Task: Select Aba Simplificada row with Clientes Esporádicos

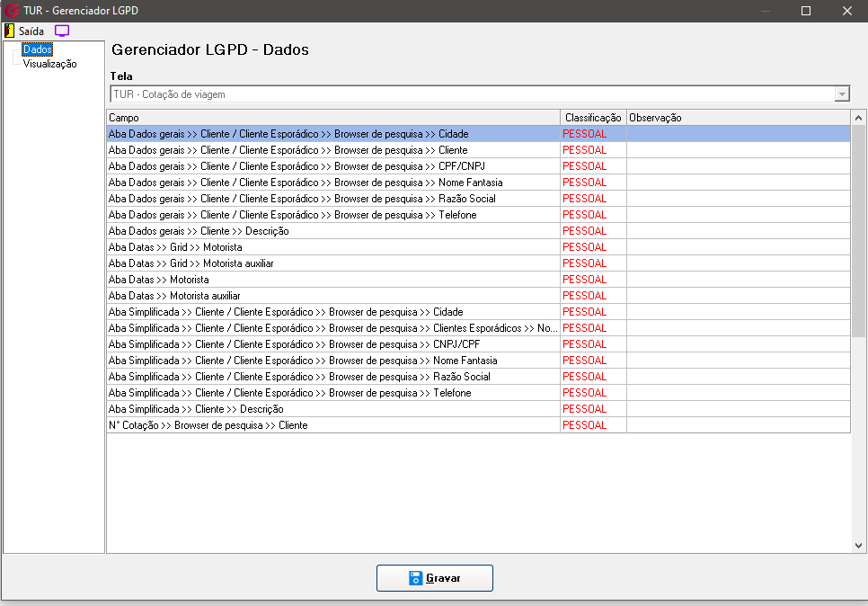Action: [478, 328]
